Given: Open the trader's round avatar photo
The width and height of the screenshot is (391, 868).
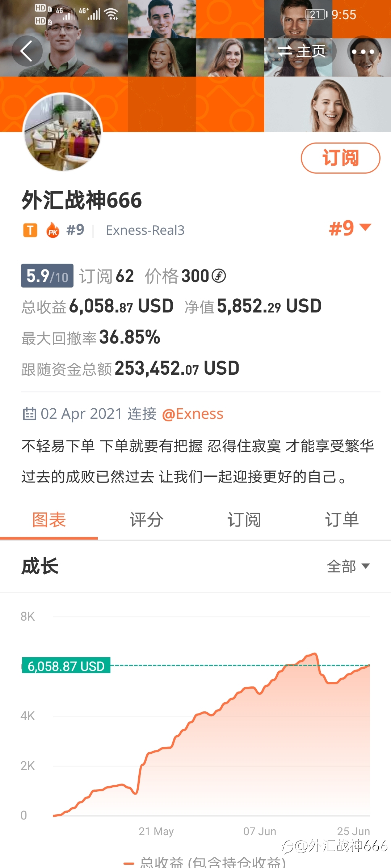Looking at the screenshot, I should 63,132.
